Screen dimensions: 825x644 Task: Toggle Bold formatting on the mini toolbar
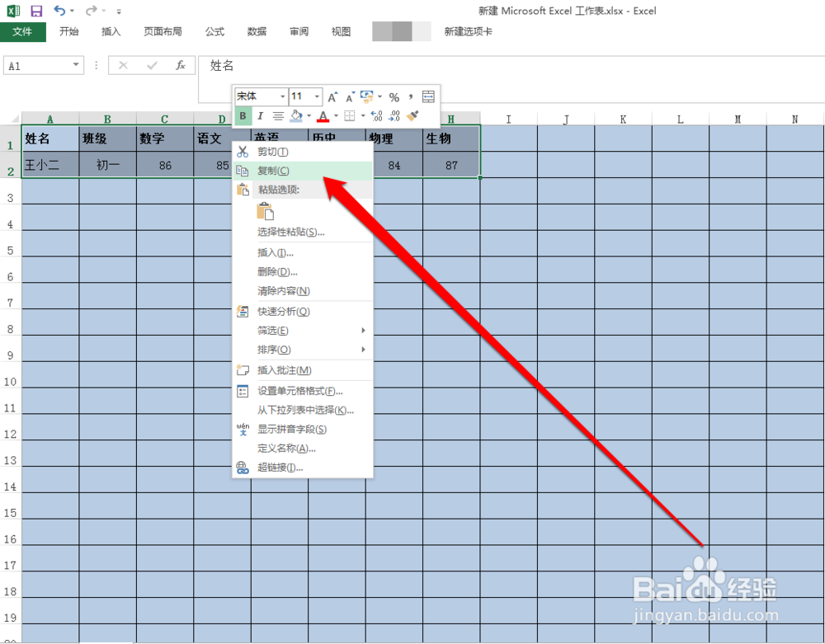pyautogui.click(x=243, y=115)
